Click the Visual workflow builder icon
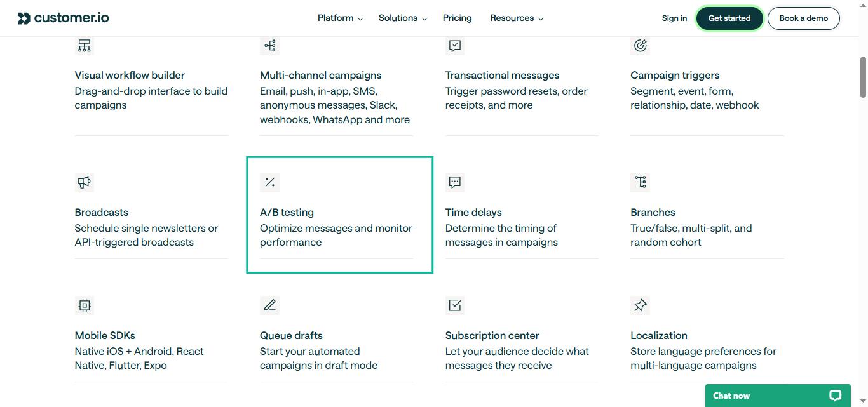This screenshot has height=407, width=868. [x=84, y=45]
